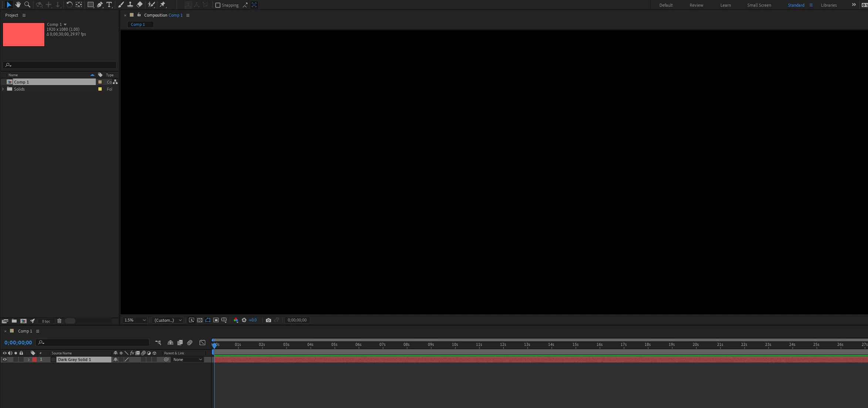
Task: Select the Type tool
Action: point(109,5)
